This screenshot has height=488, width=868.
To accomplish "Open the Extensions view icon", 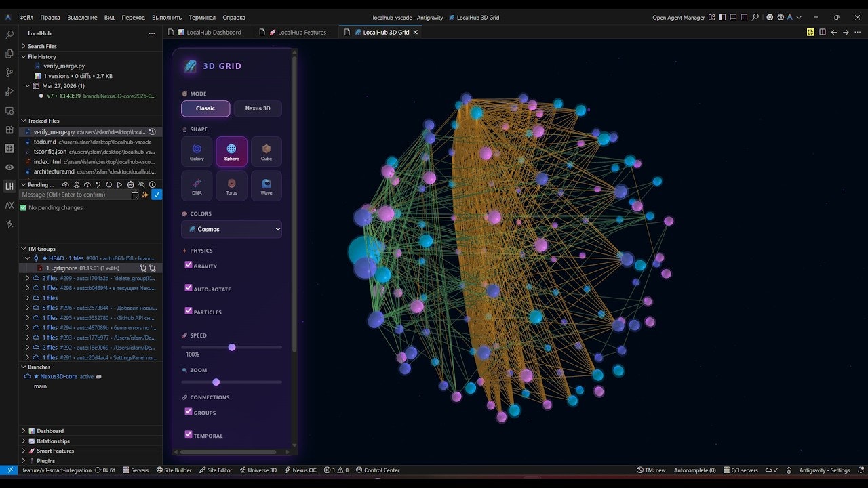I will [x=9, y=129].
